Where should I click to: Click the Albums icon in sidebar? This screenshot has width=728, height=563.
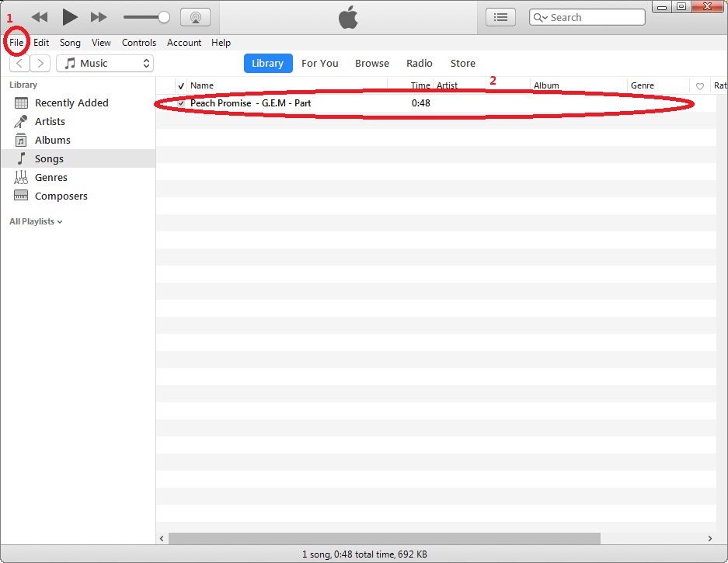[x=21, y=140]
